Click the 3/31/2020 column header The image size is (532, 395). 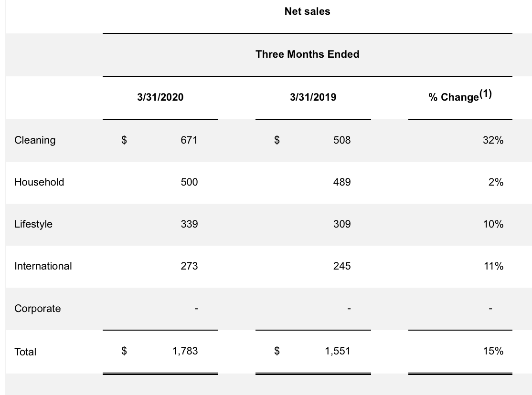coord(160,97)
